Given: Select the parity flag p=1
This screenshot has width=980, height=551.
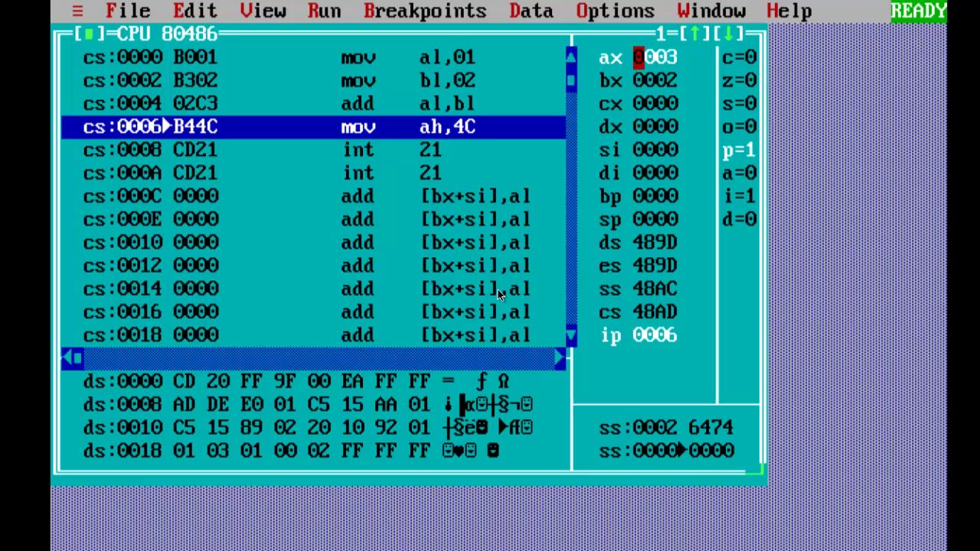Looking at the screenshot, I should [x=740, y=150].
